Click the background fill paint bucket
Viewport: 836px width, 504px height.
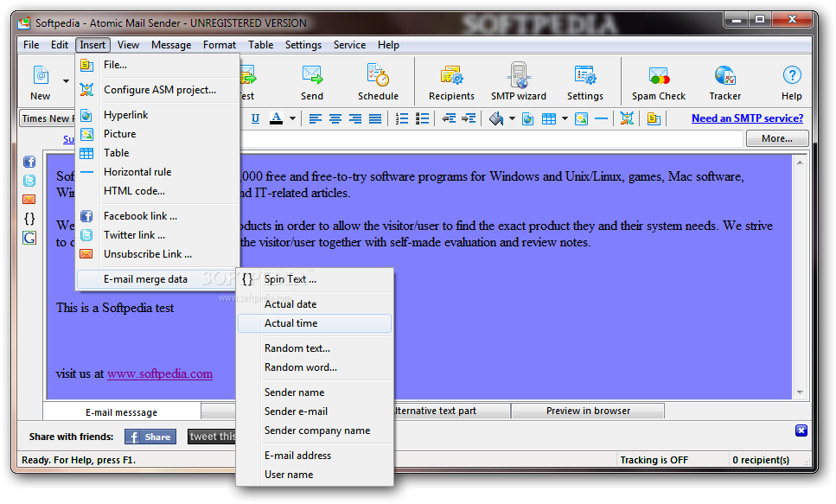point(496,118)
